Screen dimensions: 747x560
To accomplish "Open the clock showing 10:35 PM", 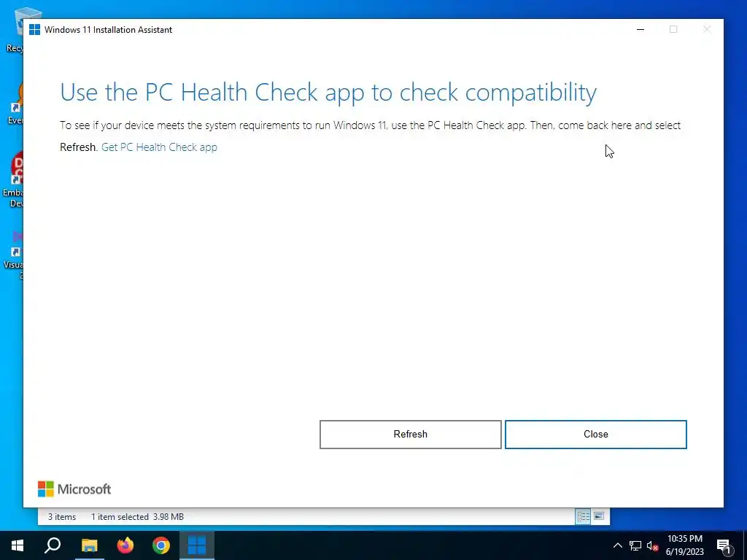I will (684, 545).
